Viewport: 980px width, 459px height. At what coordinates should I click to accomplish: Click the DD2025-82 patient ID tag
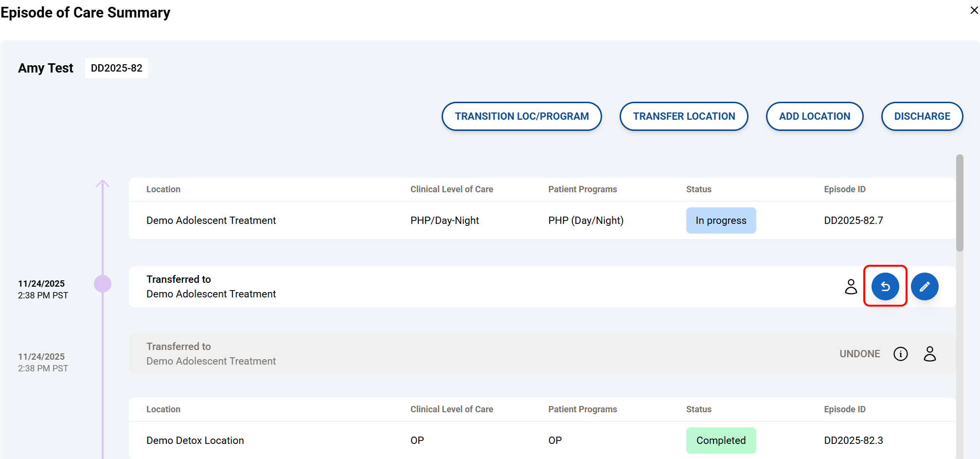coord(117,68)
